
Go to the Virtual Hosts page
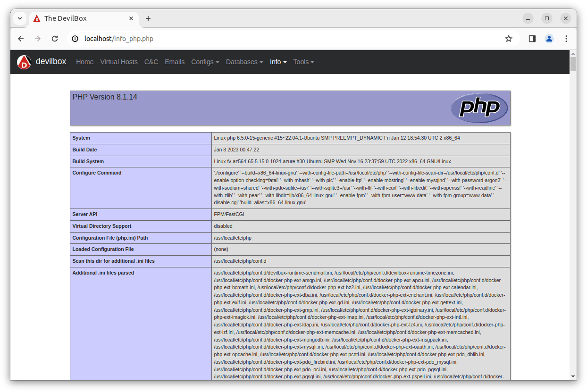tap(119, 62)
